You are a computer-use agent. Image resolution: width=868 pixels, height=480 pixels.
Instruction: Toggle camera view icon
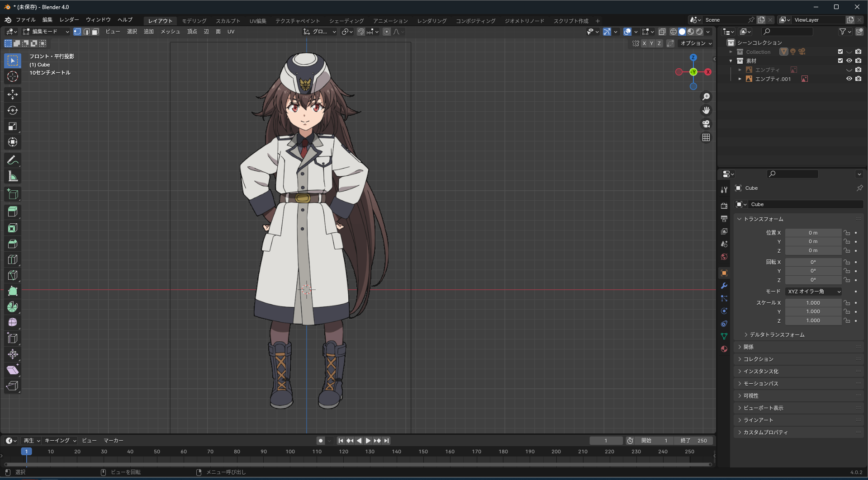[706, 124]
